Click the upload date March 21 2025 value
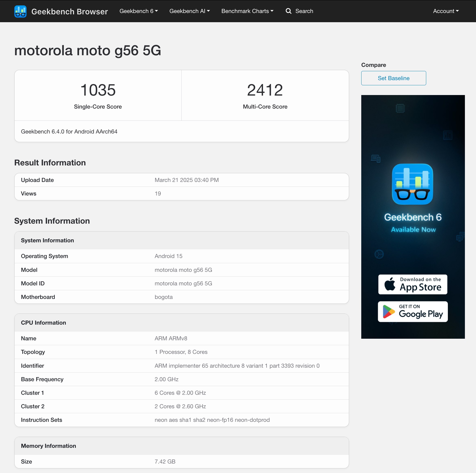 (187, 180)
